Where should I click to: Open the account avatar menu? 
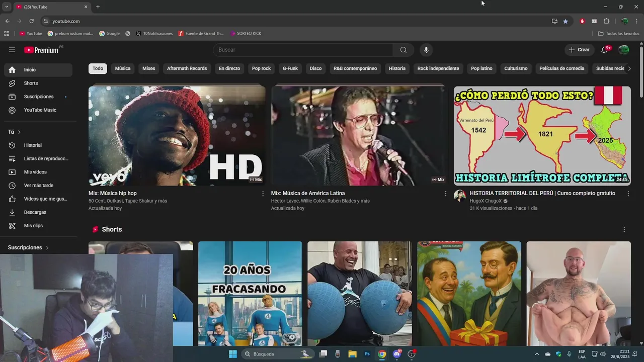(x=624, y=50)
